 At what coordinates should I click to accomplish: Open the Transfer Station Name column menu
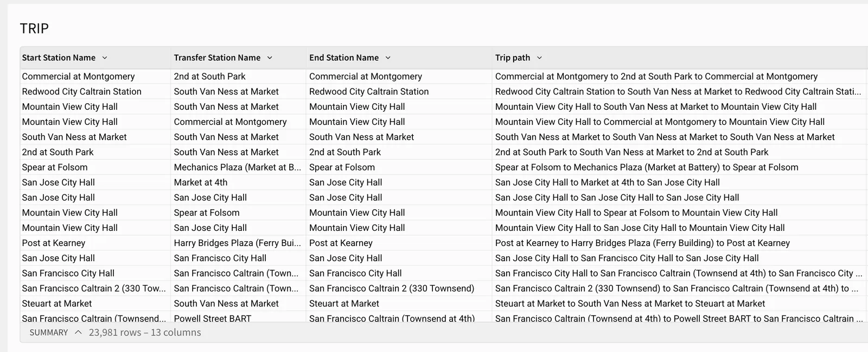270,58
